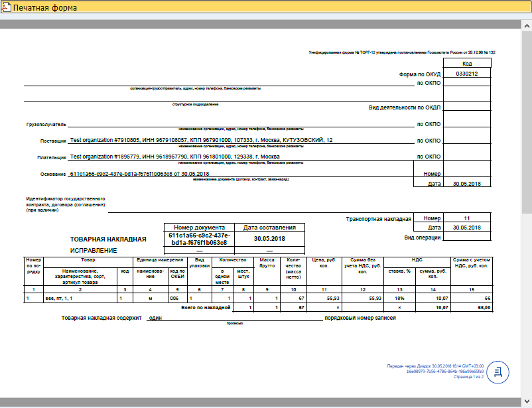Click the scroll up arrow
532x408 pixels.
click(x=527, y=24)
